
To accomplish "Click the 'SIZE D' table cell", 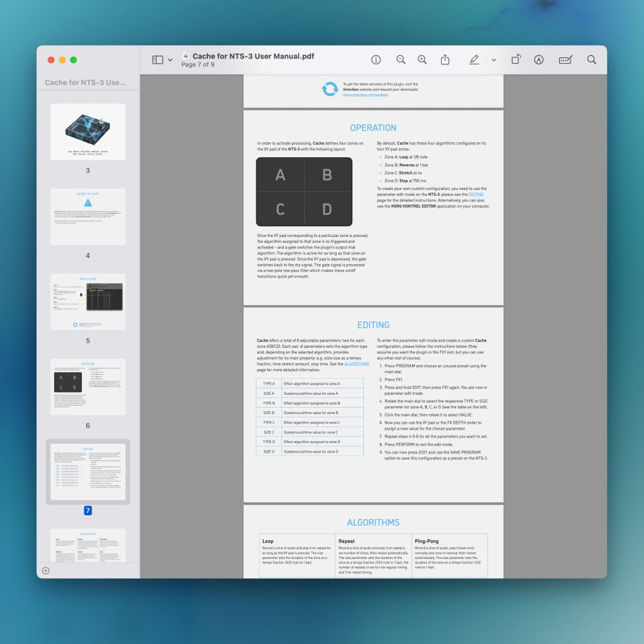I will click(x=269, y=452).
